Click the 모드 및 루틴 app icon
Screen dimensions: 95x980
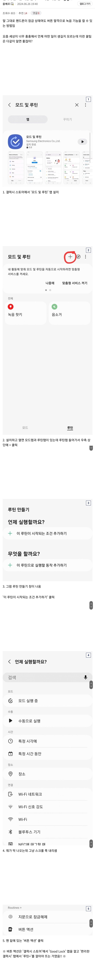pos(15,142)
